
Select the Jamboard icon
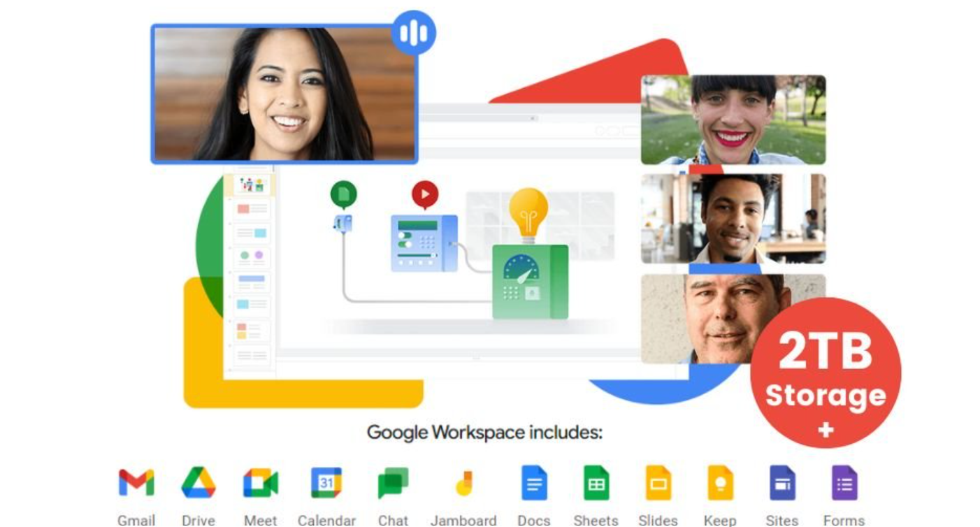pyautogui.click(x=463, y=483)
